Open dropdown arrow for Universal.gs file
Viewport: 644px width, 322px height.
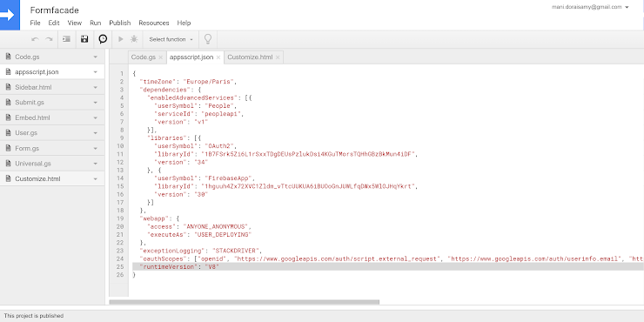coord(95,164)
